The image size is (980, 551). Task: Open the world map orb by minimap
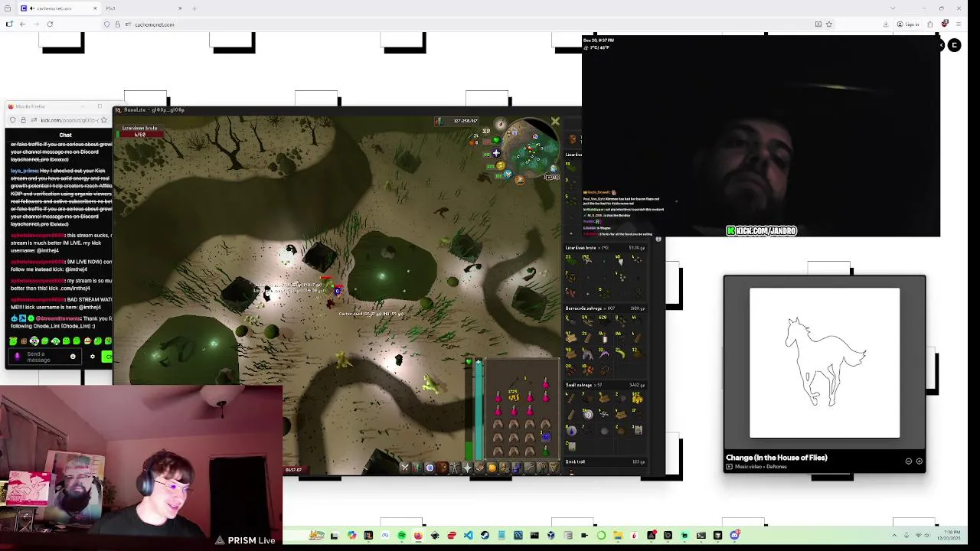point(554,168)
